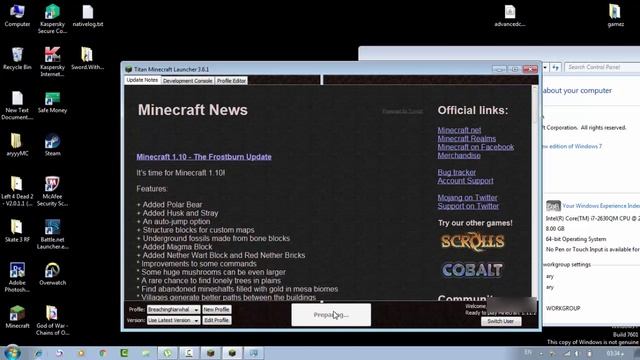The height and width of the screenshot is (360, 640).
Task: Select God of War Chains of Olympus icon
Action: coord(52,320)
